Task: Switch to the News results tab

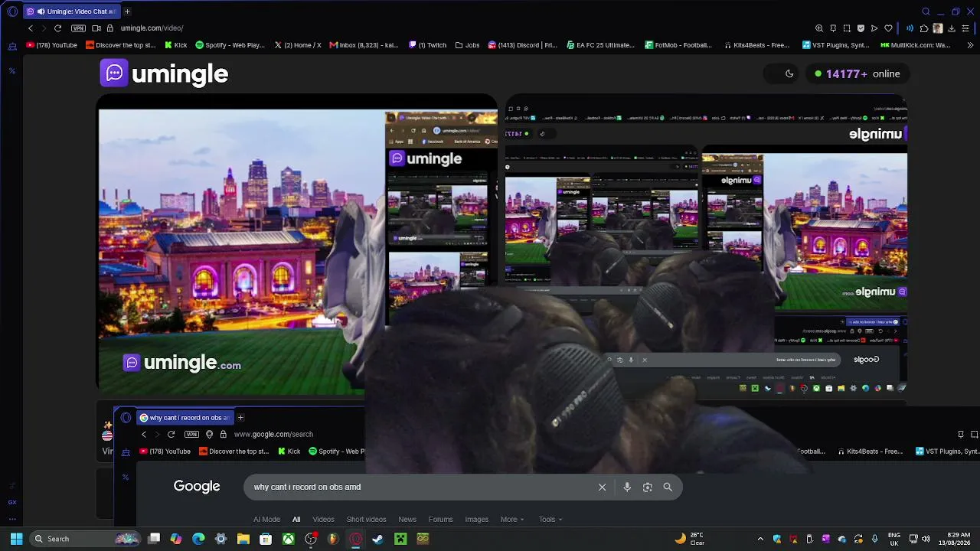Action: coord(407,520)
